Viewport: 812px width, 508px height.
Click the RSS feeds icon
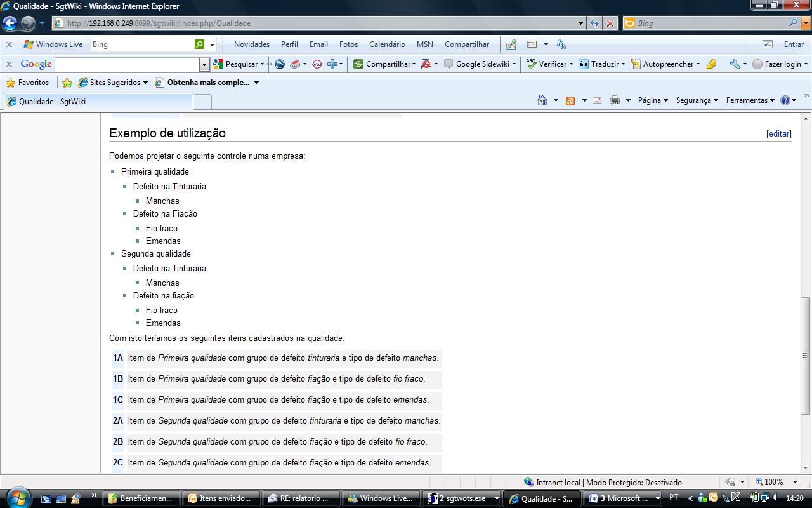pos(570,100)
